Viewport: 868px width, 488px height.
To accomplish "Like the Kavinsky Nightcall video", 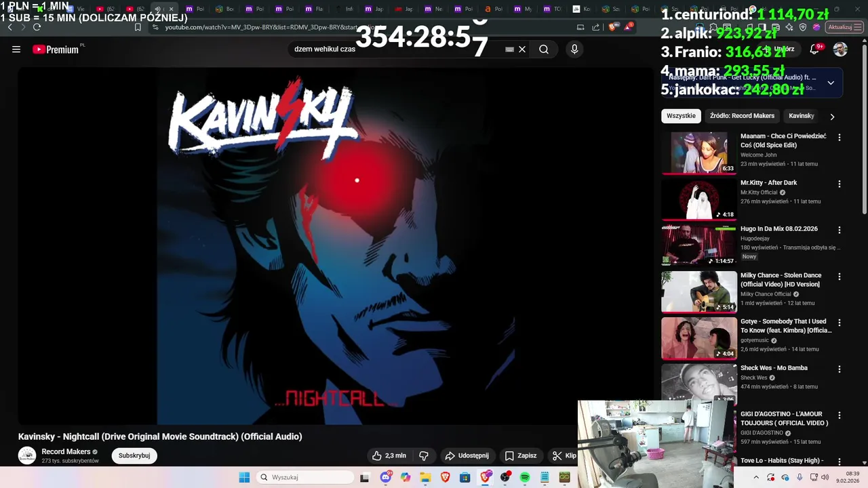I will 389,455.
